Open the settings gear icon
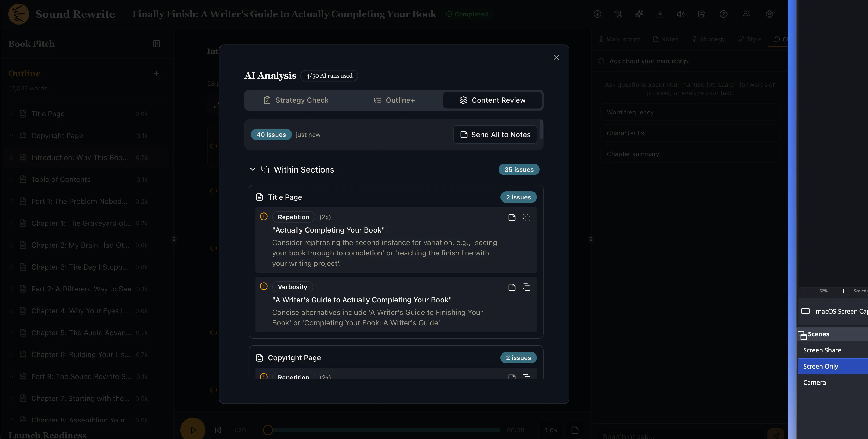Image resolution: width=868 pixels, height=439 pixels. coord(769,14)
